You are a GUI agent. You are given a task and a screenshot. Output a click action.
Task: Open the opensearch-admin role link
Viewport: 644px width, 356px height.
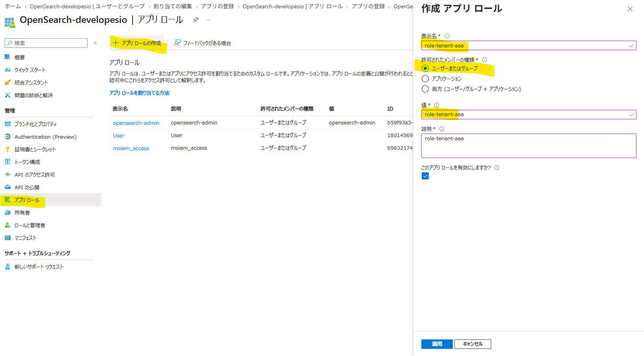click(136, 123)
